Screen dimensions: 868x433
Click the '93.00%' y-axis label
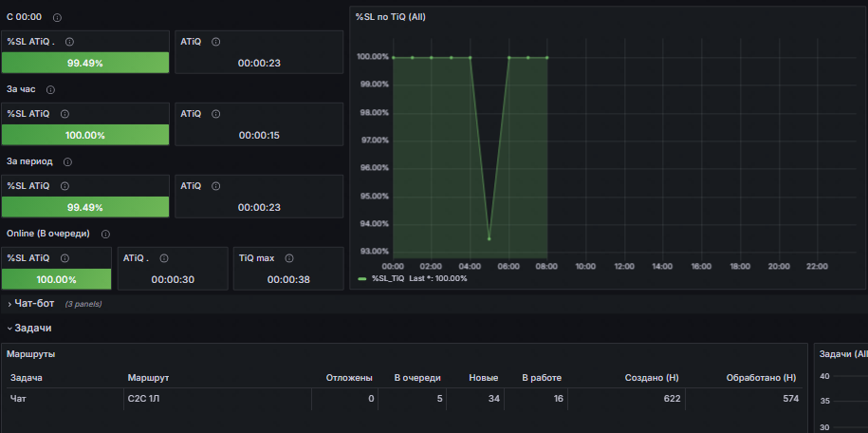(375, 251)
